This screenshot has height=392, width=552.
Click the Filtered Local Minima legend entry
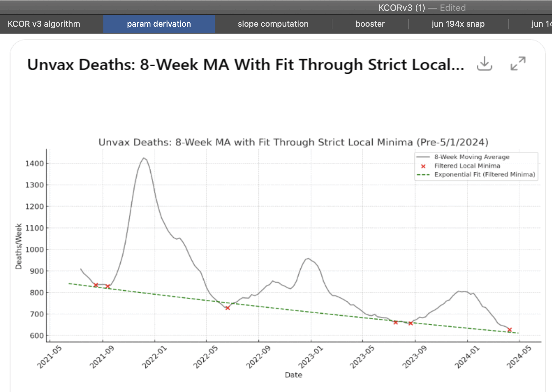point(467,166)
